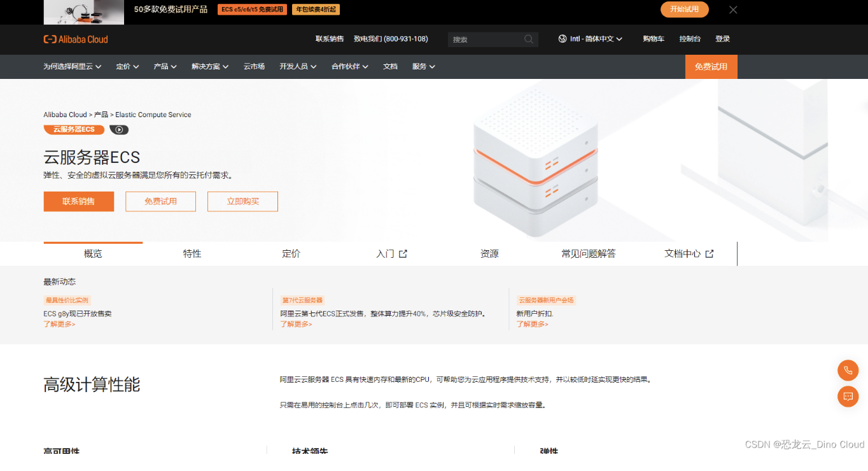868x471 pixels.
Task: Click the 云服务器新用户会场 tag
Action: point(546,300)
